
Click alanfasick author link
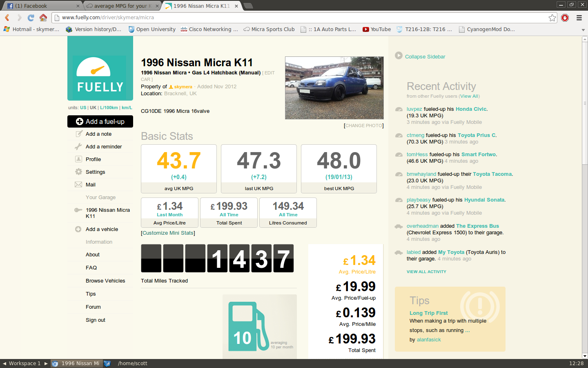click(x=429, y=340)
